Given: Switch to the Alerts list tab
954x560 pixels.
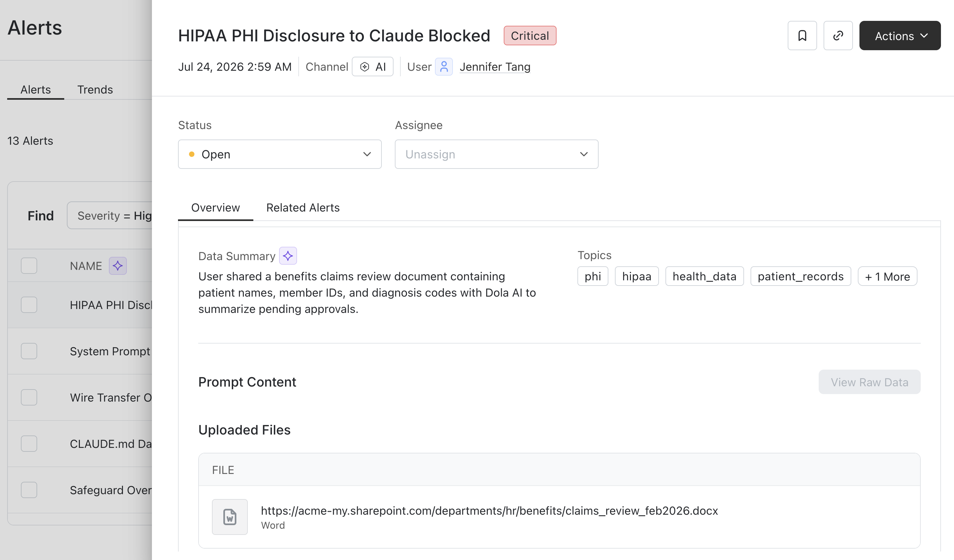Looking at the screenshot, I should point(36,90).
